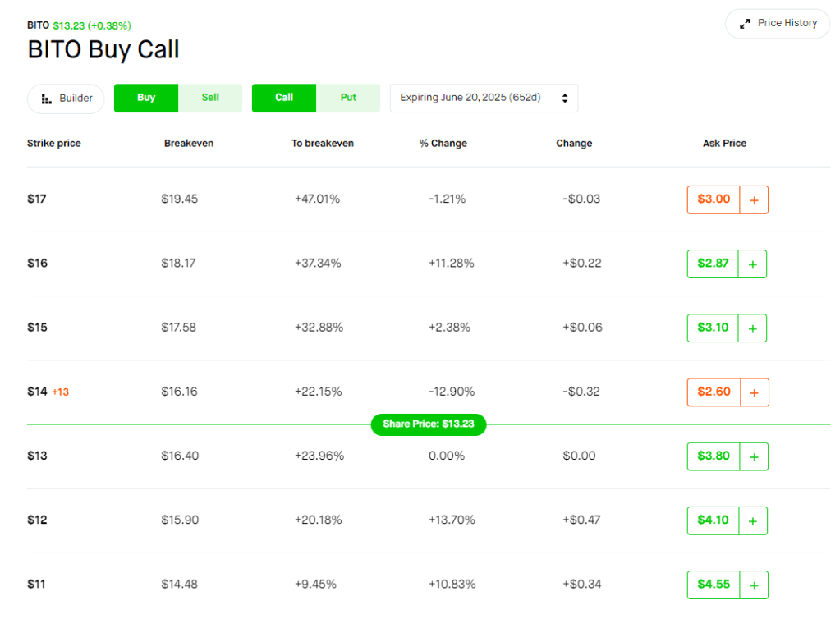Click the plus icon for $17 strike
The image size is (840, 619).
(x=754, y=199)
